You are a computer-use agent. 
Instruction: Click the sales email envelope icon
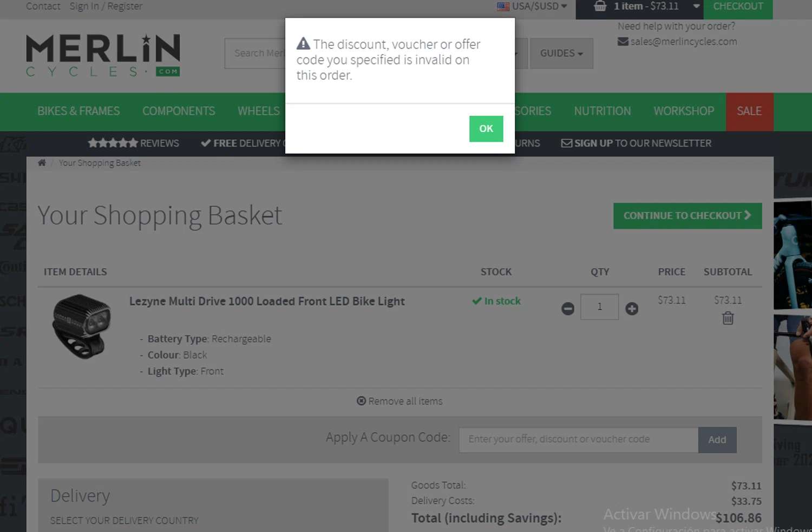[x=623, y=42]
